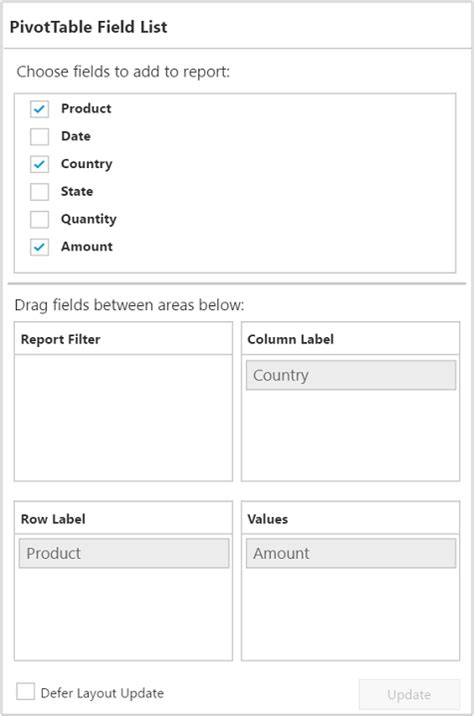This screenshot has width=474, height=716.
Task: Select the Product item under Row Label
Action: click(124, 553)
